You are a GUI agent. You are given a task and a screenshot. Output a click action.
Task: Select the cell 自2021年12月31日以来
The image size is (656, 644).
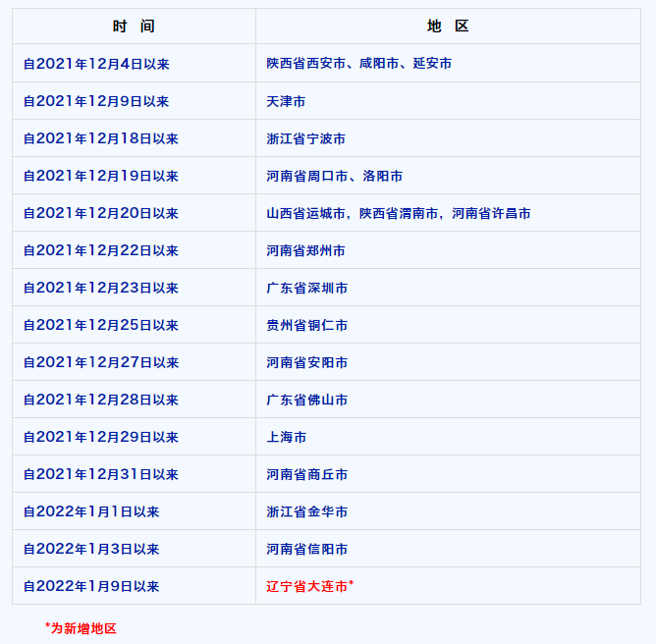[134, 473]
